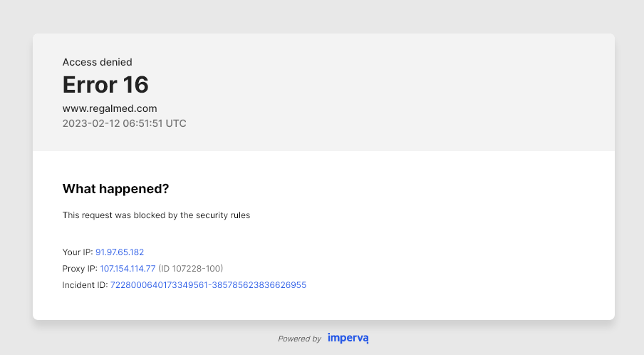The height and width of the screenshot is (355, 644).
Task: Click the www.regalmed.com domain text
Action: [110, 108]
